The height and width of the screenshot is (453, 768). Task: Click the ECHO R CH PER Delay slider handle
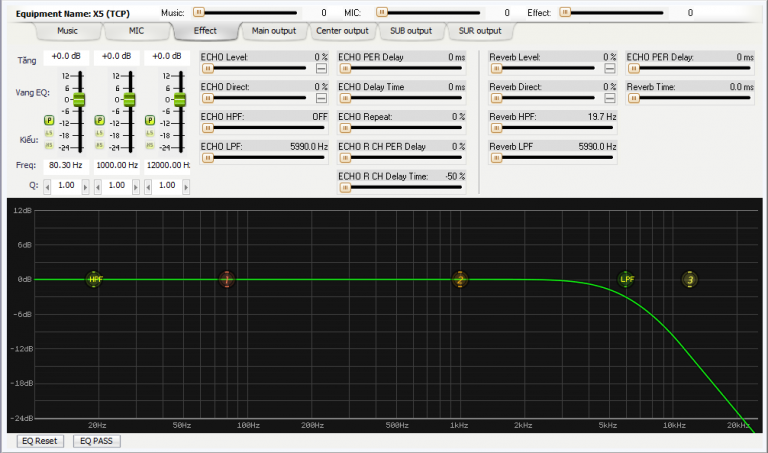345,158
